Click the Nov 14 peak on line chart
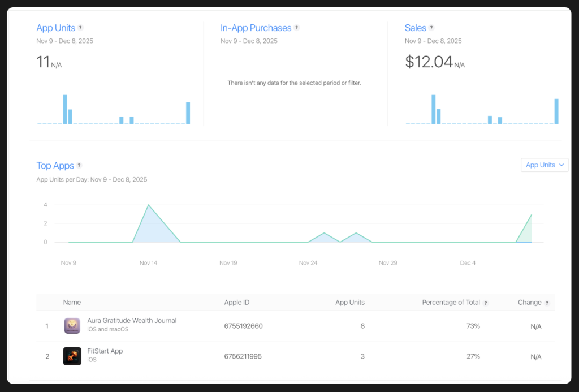579x392 pixels. [148, 206]
